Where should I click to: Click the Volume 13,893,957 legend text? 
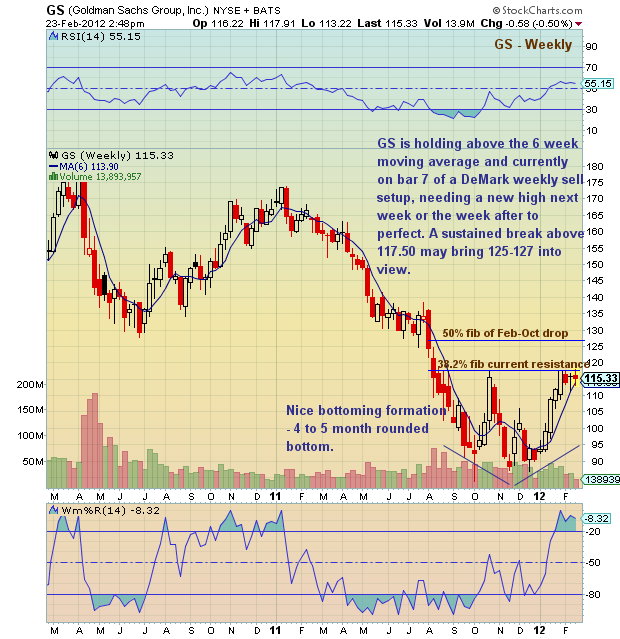(x=100, y=176)
